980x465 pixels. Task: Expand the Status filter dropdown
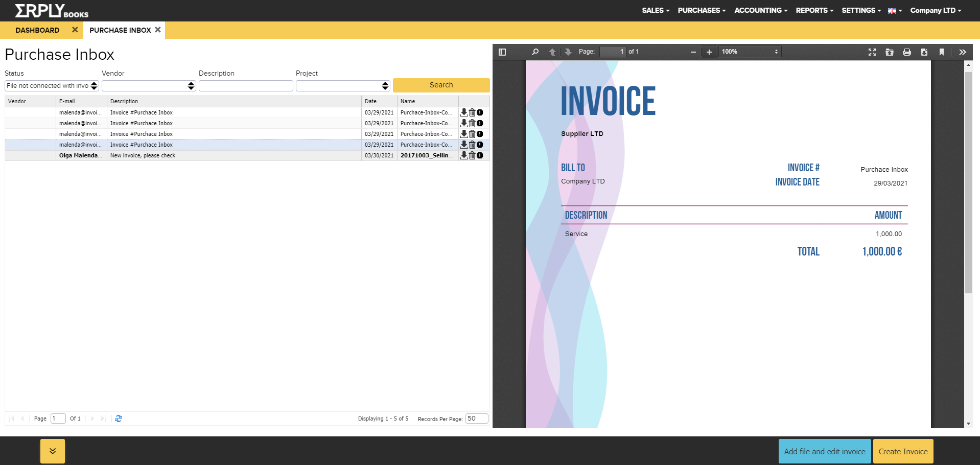pos(52,86)
